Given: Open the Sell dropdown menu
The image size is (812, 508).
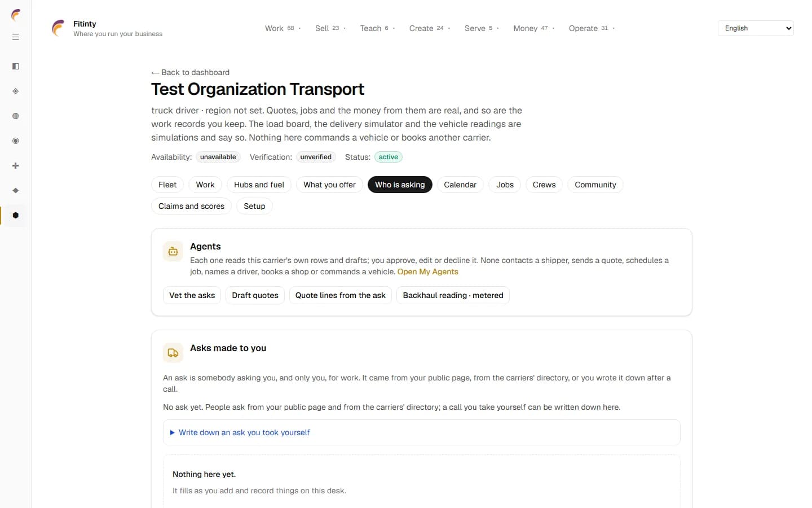Looking at the screenshot, I should pyautogui.click(x=330, y=28).
